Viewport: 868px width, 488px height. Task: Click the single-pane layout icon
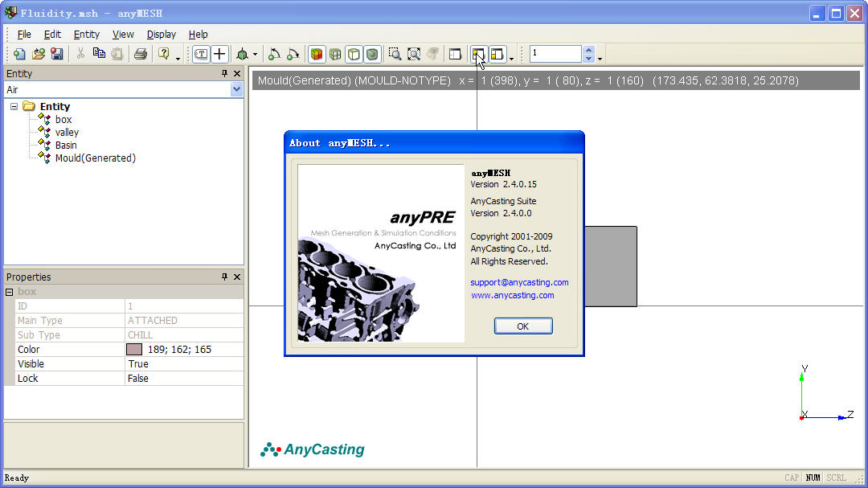coord(455,54)
